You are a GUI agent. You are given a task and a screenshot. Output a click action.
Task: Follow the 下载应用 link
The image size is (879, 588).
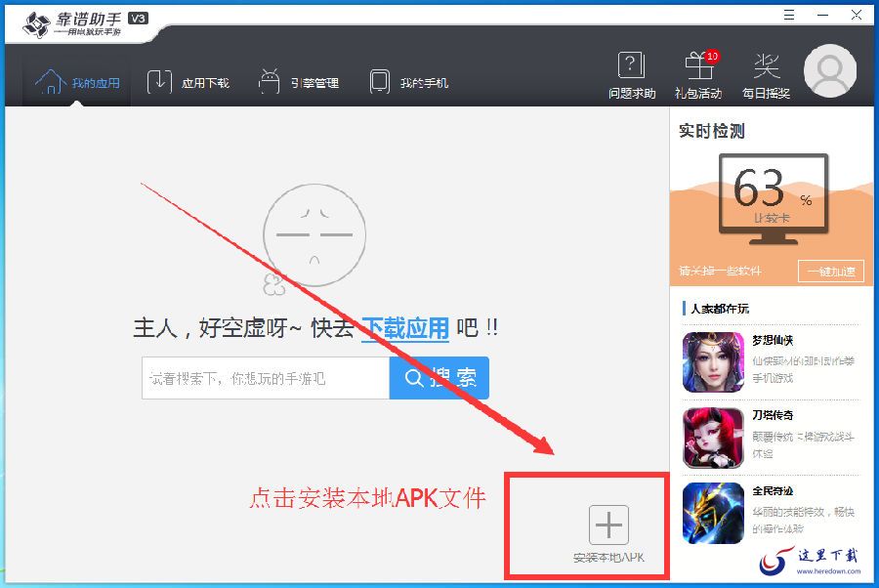[x=405, y=328]
